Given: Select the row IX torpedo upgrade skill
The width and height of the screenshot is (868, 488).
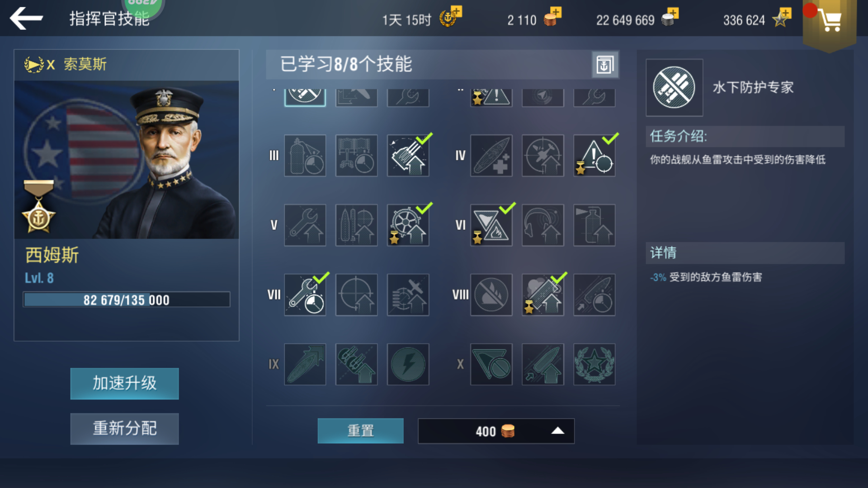Looking at the screenshot, I should coord(305,364).
